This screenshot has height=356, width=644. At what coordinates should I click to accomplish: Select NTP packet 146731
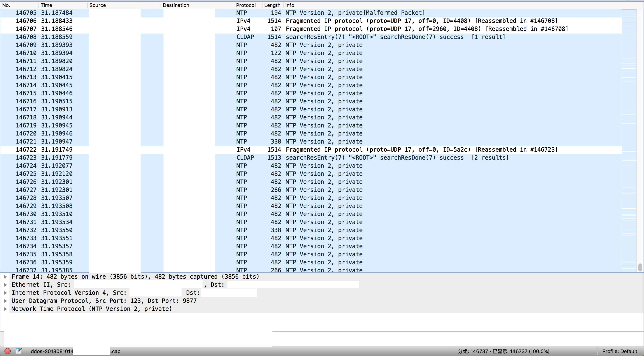311,222
